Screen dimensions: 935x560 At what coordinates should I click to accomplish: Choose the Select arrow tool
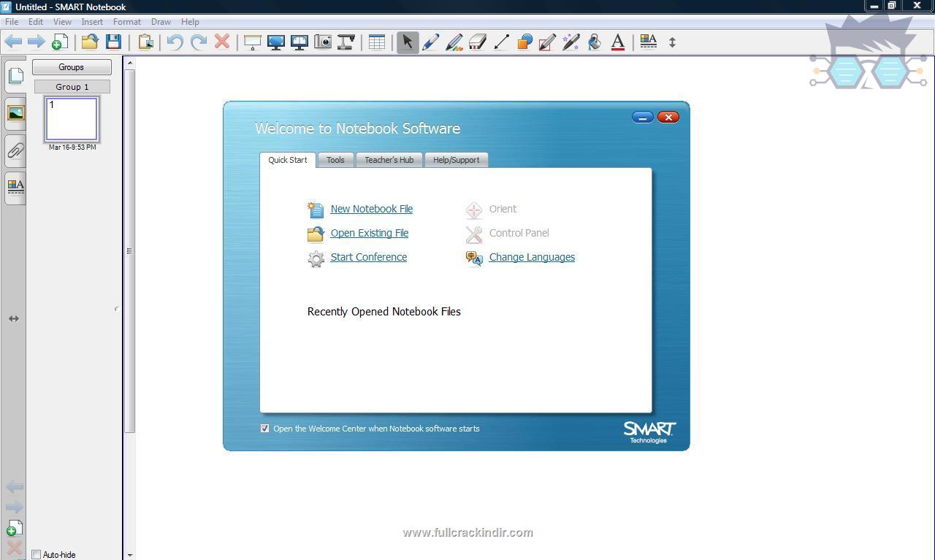click(408, 42)
